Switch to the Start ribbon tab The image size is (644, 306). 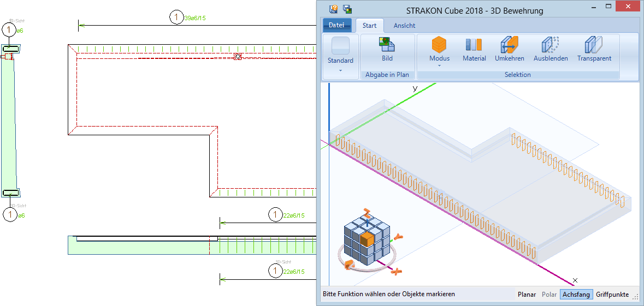pos(370,26)
